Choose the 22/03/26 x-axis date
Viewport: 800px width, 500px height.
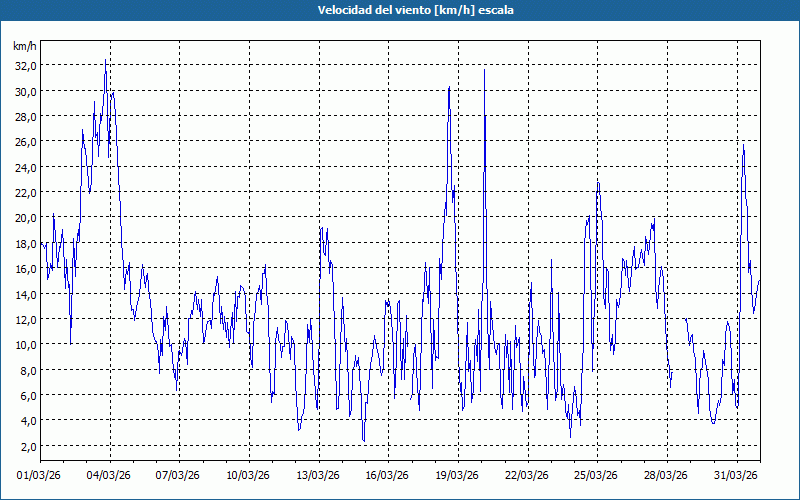coord(526,475)
